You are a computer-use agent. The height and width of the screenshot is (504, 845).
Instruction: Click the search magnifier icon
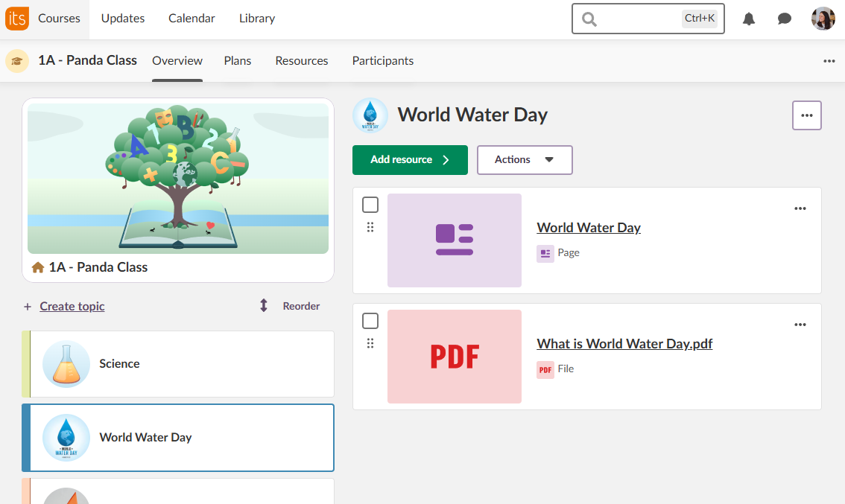(x=589, y=19)
